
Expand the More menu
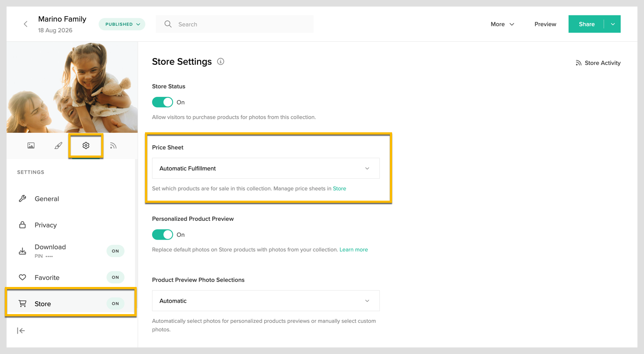pyautogui.click(x=502, y=24)
